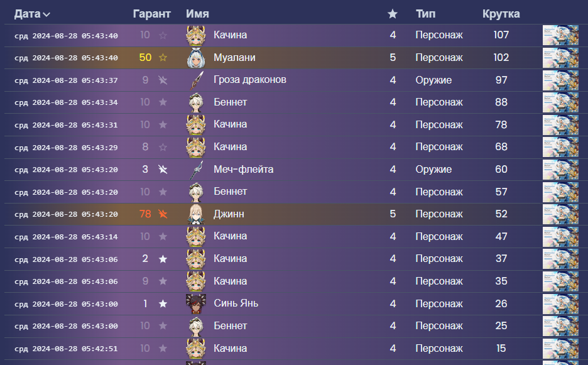Sort by the Гарант column header
This screenshot has height=365, width=588.
pos(152,14)
